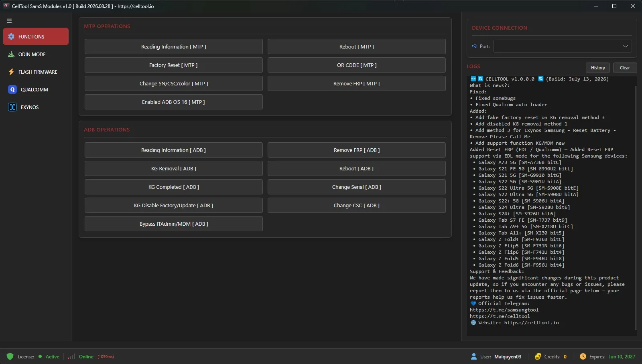642x364 pixels.
Task: Click the Exynos chip icon
Action: (12, 107)
